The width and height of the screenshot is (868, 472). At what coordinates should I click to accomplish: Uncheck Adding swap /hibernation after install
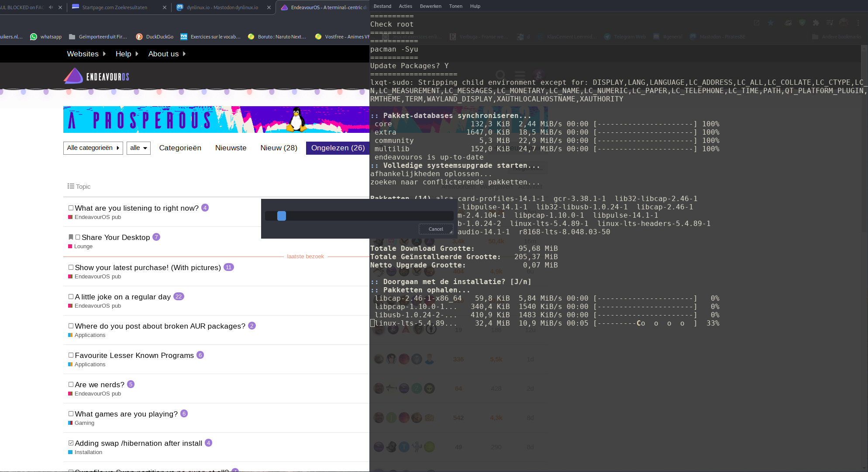(71, 443)
